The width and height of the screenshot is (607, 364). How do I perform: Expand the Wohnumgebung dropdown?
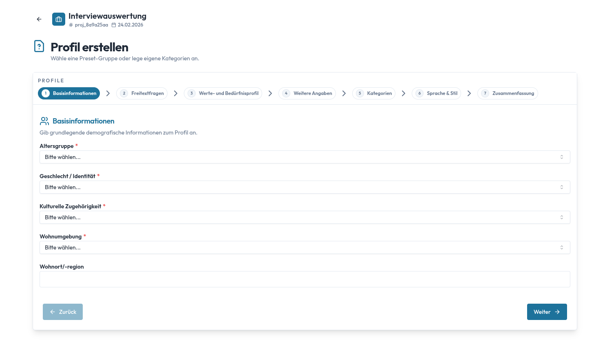(x=305, y=247)
